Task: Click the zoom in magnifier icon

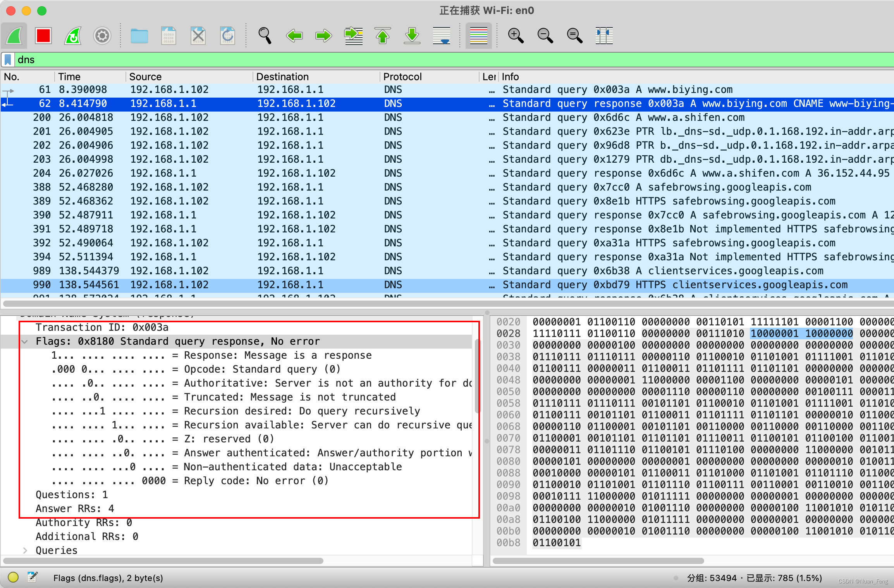Action: (515, 36)
